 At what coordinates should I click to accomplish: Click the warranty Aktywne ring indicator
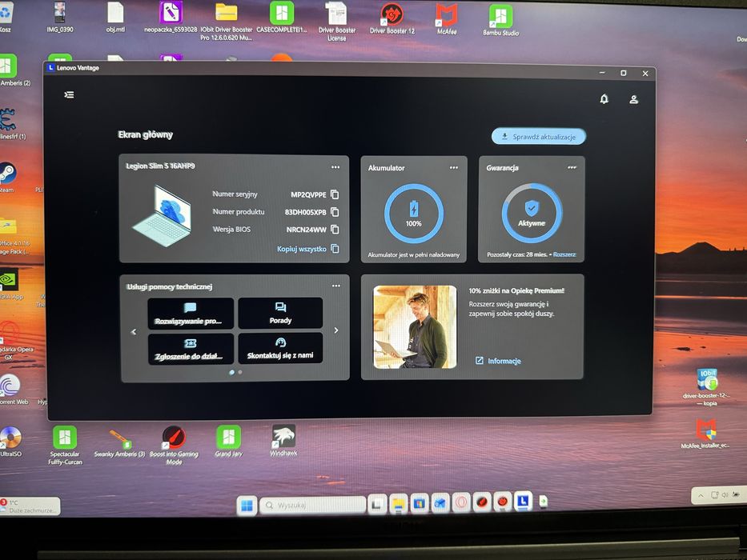pyautogui.click(x=532, y=214)
